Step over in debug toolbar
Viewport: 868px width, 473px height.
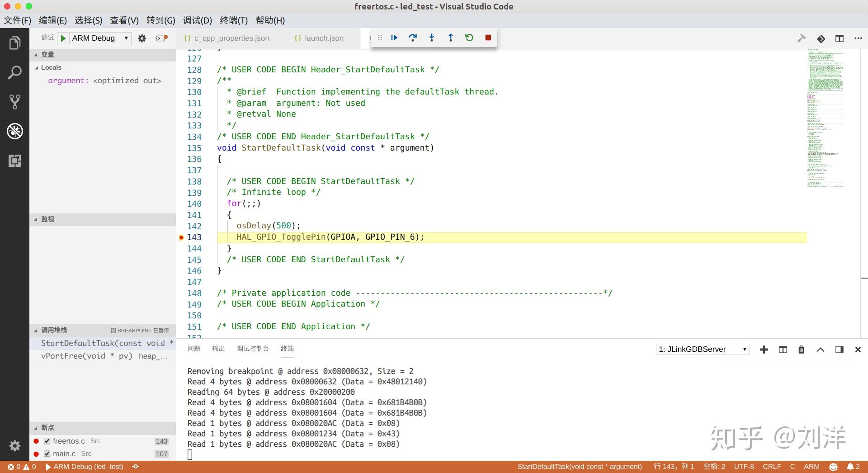[413, 38]
